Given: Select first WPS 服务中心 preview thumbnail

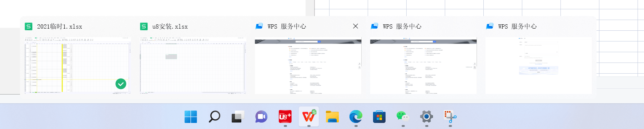Looking at the screenshot, I should 308,65.
